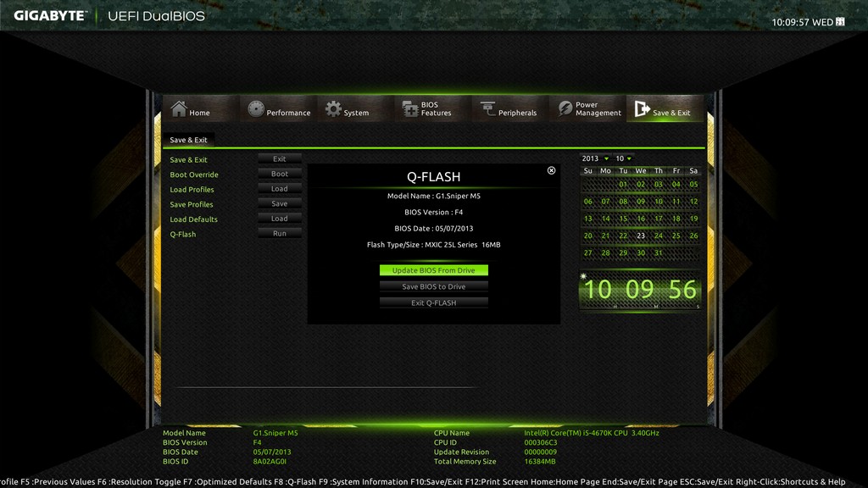
Task: Select the Boot Override entry
Action: click(194, 175)
